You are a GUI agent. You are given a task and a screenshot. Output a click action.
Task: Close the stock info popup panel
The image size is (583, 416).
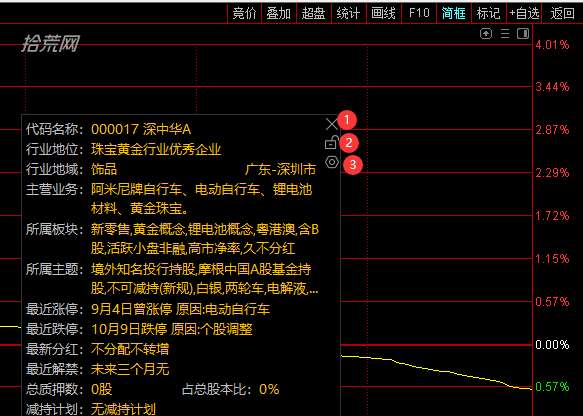point(331,124)
